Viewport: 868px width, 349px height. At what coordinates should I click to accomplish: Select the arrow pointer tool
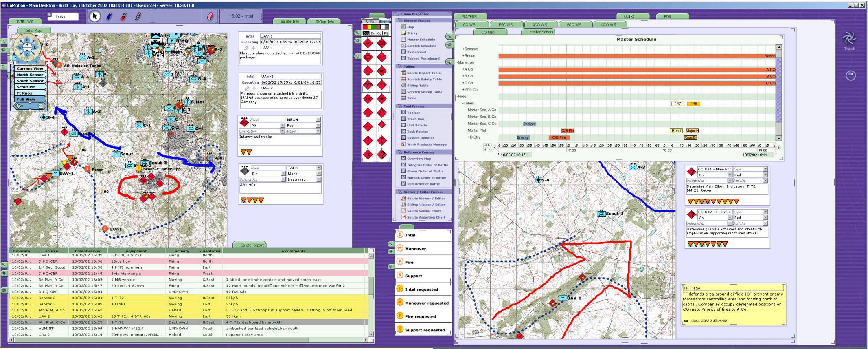point(95,16)
